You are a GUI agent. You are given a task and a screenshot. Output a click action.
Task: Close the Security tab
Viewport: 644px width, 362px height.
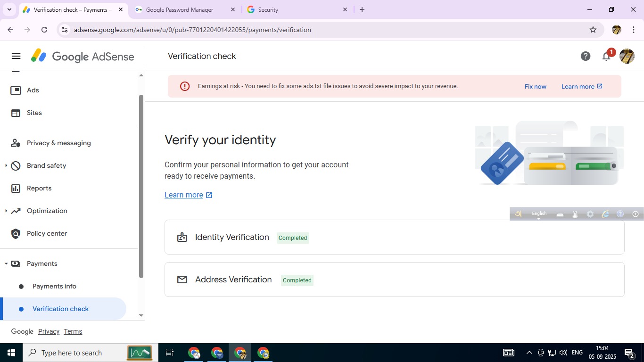[345, 9]
